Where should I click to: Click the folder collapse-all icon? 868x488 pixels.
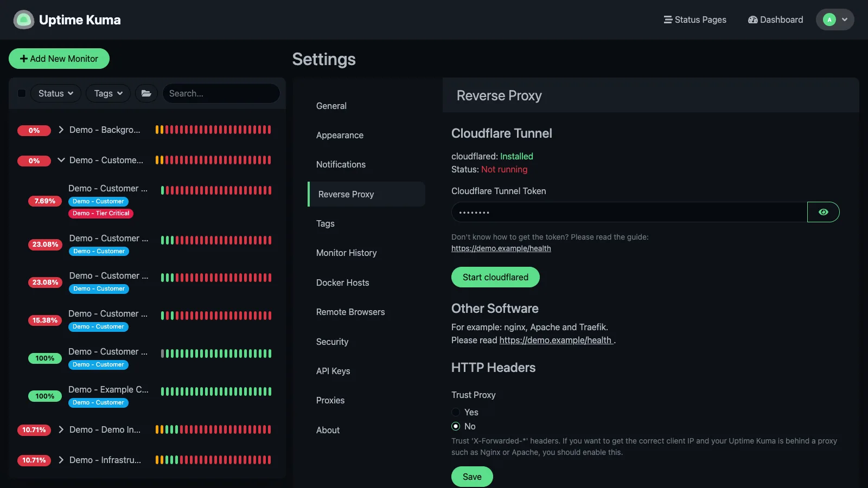point(146,93)
